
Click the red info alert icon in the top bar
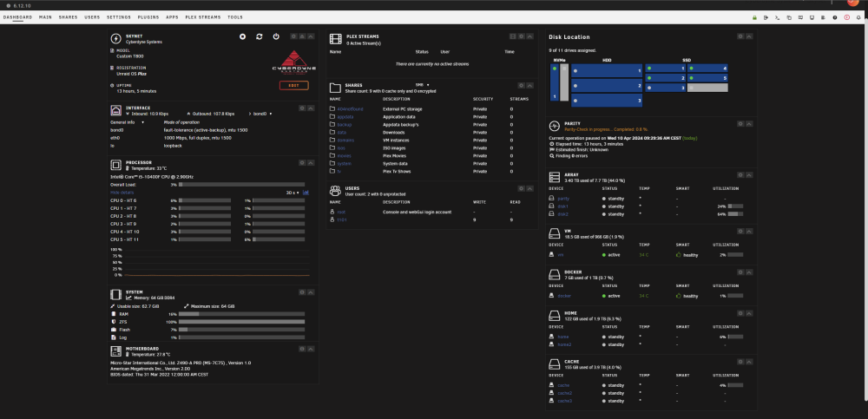point(847,17)
